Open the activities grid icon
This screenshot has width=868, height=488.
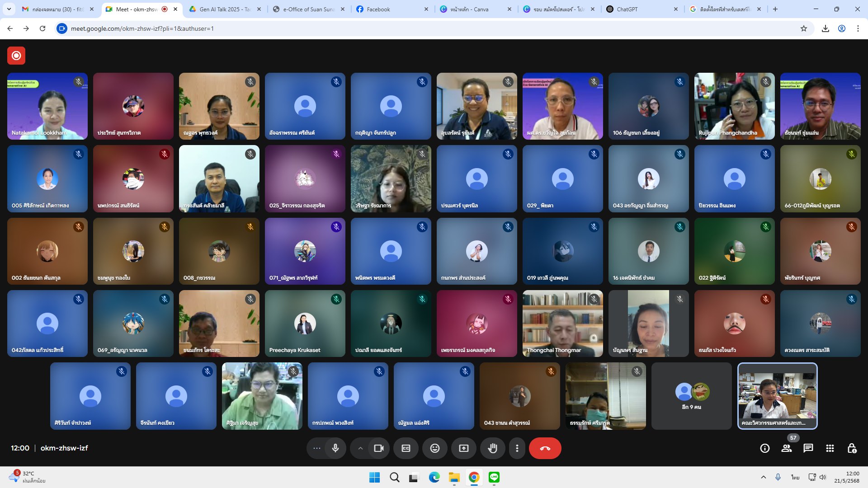(x=830, y=448)
